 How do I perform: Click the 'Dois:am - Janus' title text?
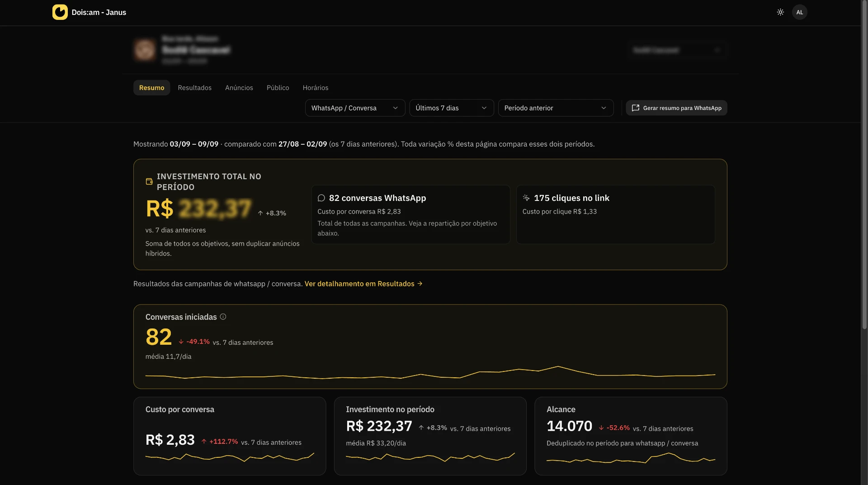point(99,12)
